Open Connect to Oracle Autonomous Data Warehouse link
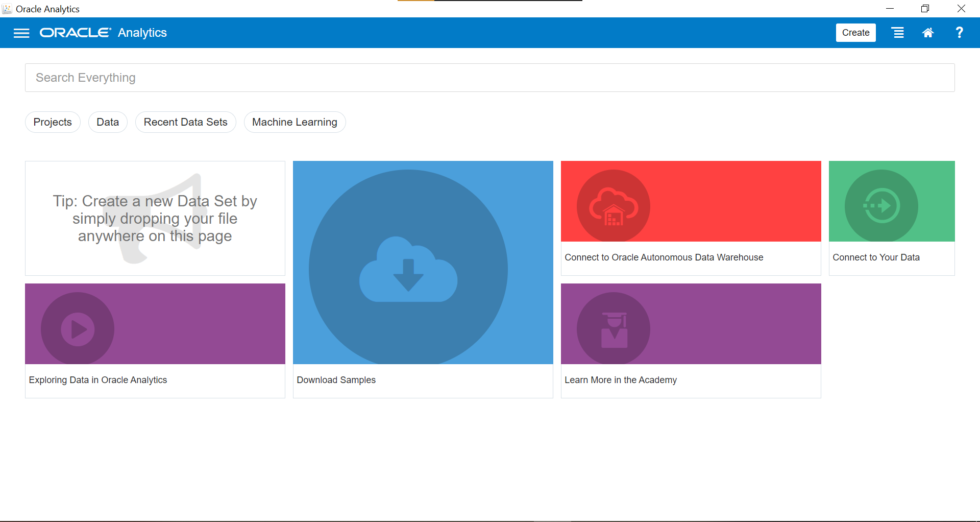980x522 pixels. [664, 257]
